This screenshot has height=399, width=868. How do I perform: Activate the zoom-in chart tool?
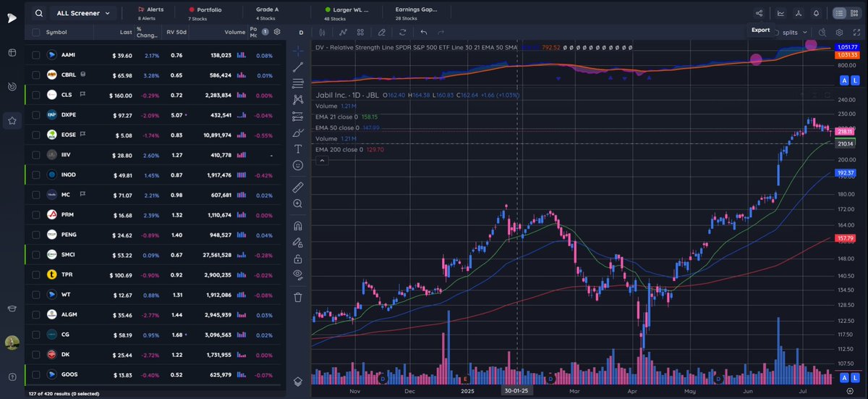click(x=298, y=203)
